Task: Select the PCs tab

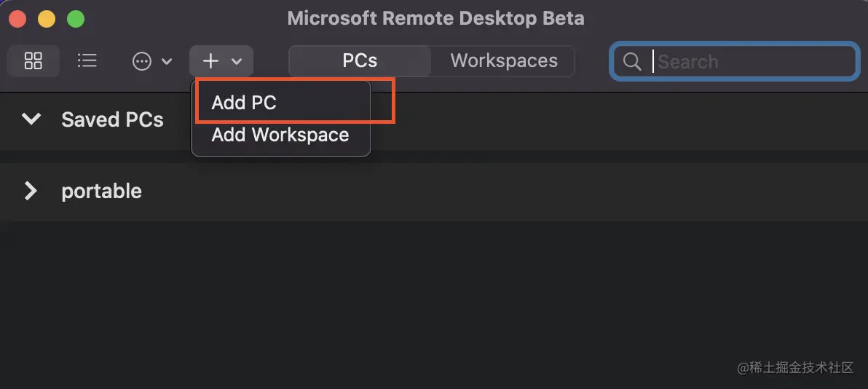Action: pyautogui.click(x=360, y=61)
